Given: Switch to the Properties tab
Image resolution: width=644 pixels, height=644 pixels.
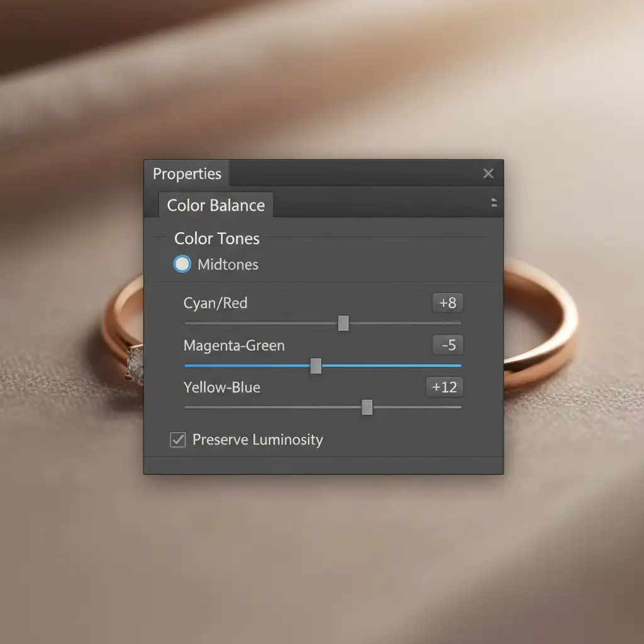Looking at the screenshot, I should coord(187,174).
